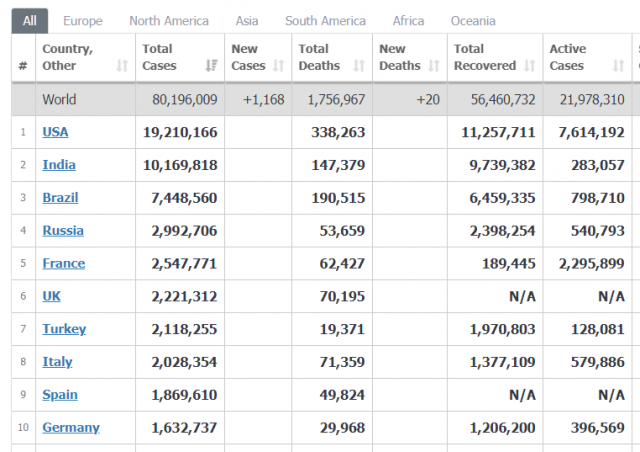Select World new deaths +20
This screenshot has width=640, height=452.
(428, 99)
